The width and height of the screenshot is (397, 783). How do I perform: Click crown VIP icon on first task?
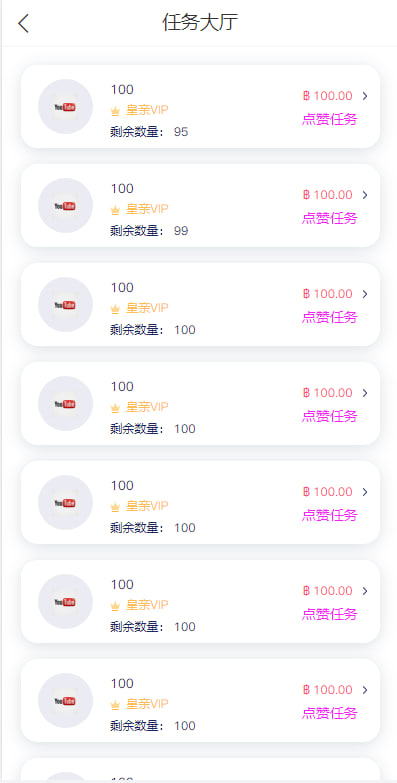[x=115, y=111]
